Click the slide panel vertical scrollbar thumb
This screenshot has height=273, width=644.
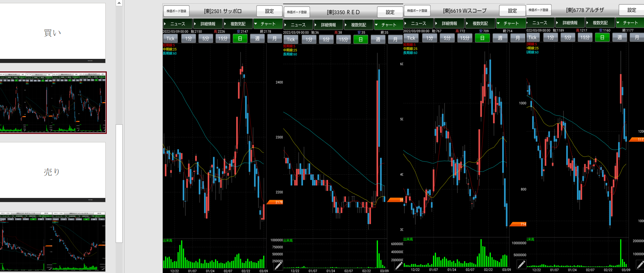point(119,183)
